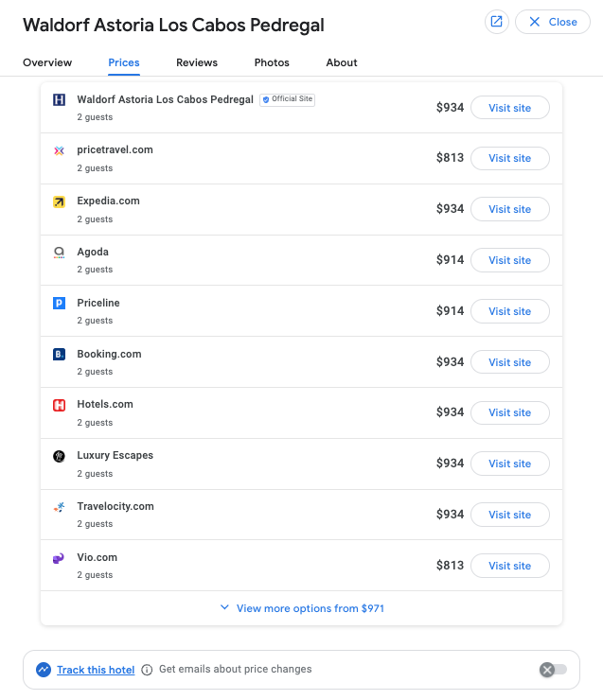603x700 pixels.
Task: Visit site for Luxury Escapes
Action: point(510,464)
